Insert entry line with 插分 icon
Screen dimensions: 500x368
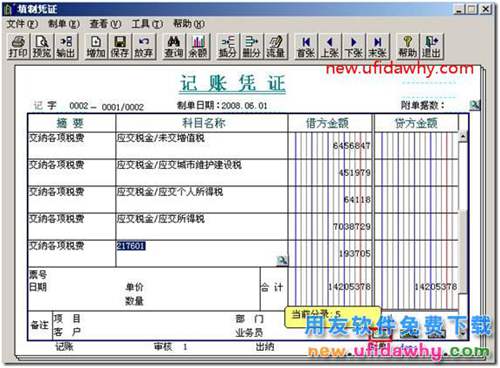point(228,47)
